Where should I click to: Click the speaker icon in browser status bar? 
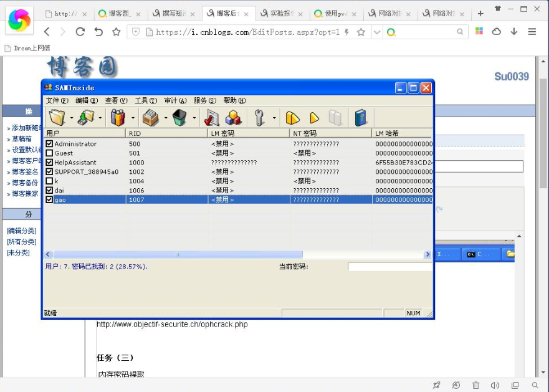495,385
